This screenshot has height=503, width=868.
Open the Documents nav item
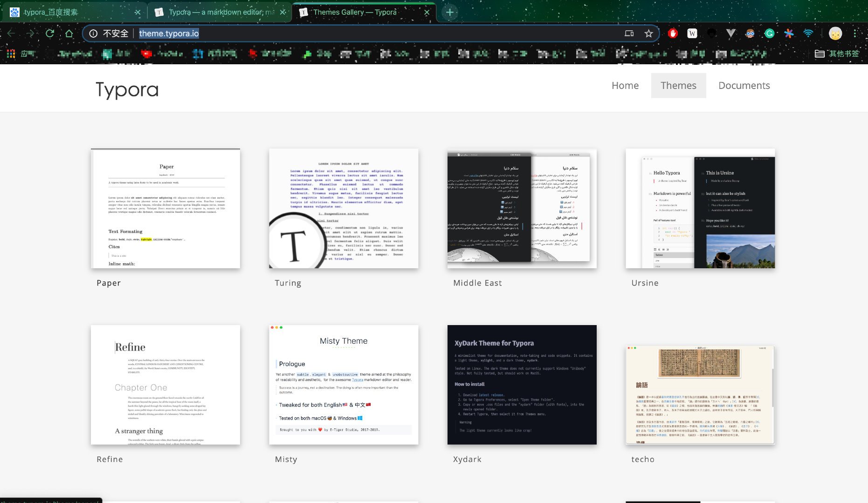(x=744, y=86)
